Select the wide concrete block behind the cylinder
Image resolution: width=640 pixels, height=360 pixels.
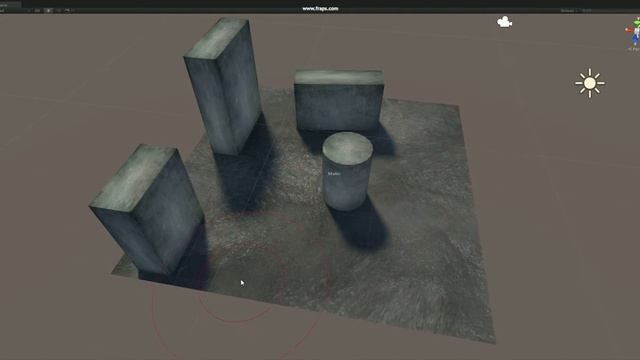[x=339, y=100]
